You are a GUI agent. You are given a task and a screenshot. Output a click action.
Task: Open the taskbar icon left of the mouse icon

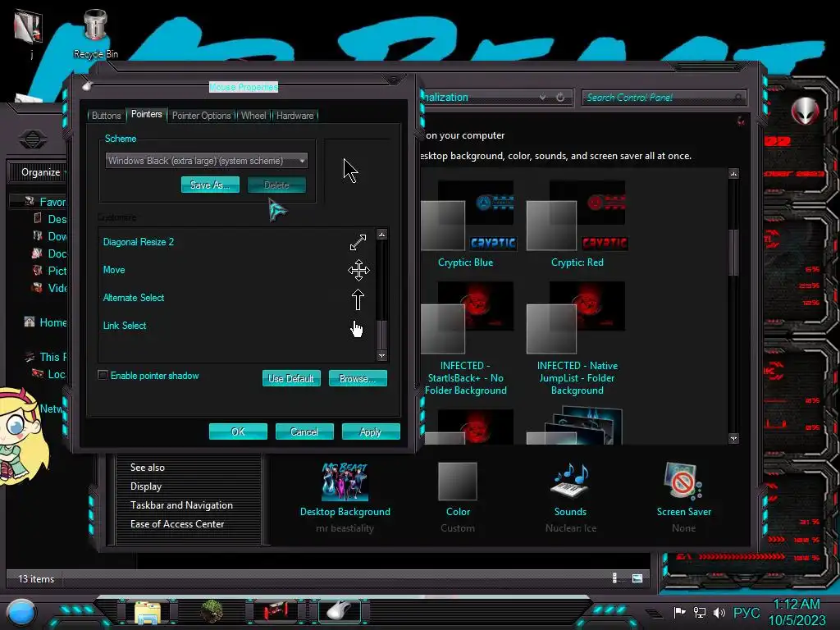[x=276, y=611]
